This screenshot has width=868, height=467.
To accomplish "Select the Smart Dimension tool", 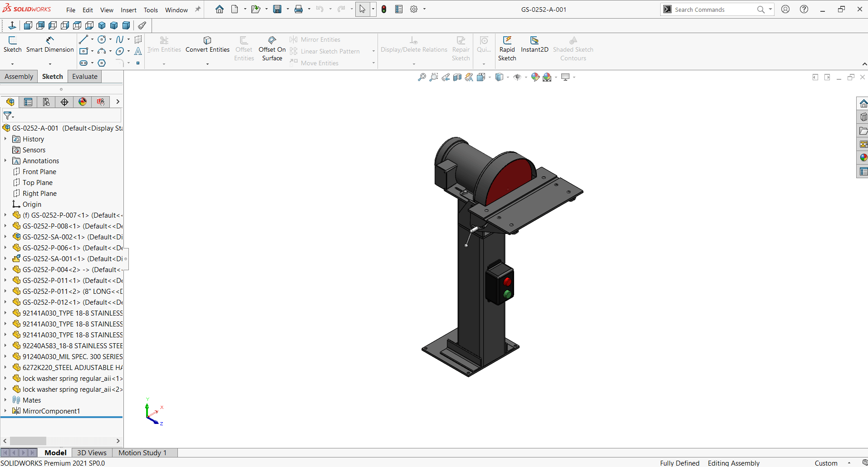I will (50, 44).
